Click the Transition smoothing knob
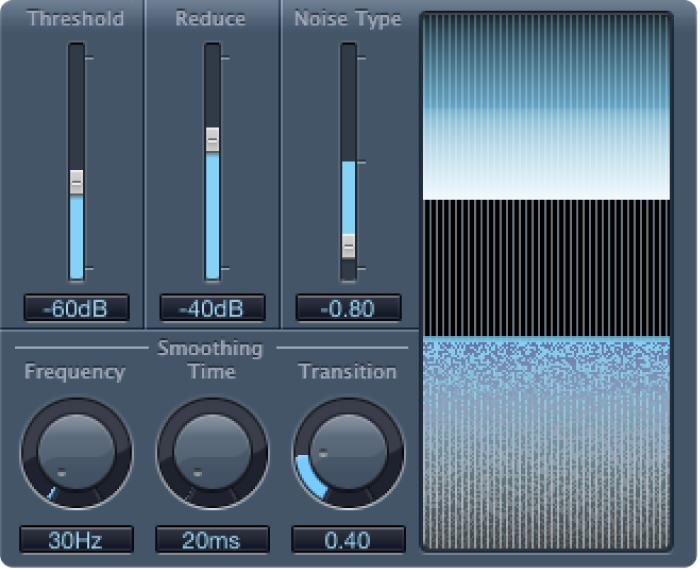 348,453
